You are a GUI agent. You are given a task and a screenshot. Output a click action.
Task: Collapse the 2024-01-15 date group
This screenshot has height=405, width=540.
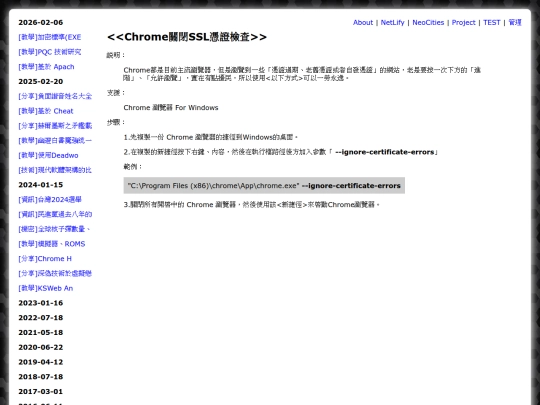pyautogui.click(x=41, y=185)
